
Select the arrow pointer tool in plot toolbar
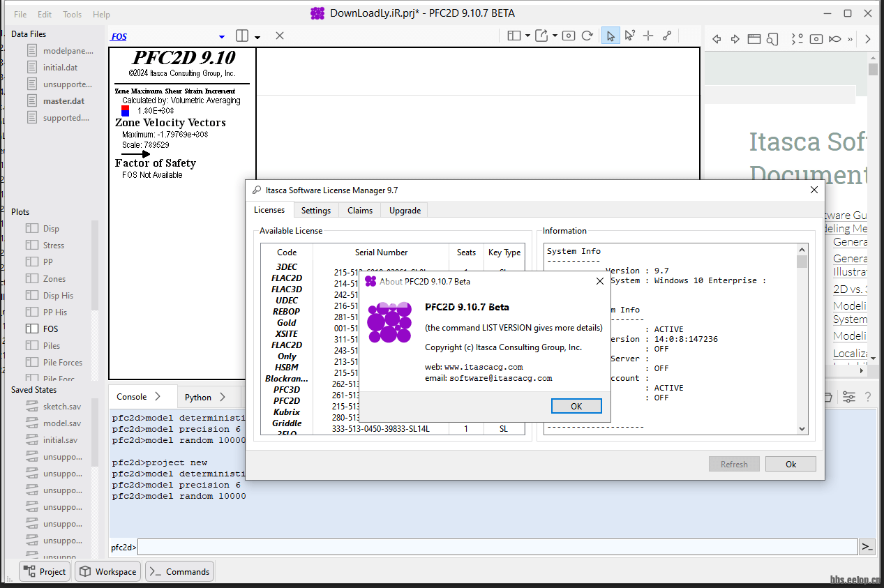pyautogui.click(x=610, y=36)
